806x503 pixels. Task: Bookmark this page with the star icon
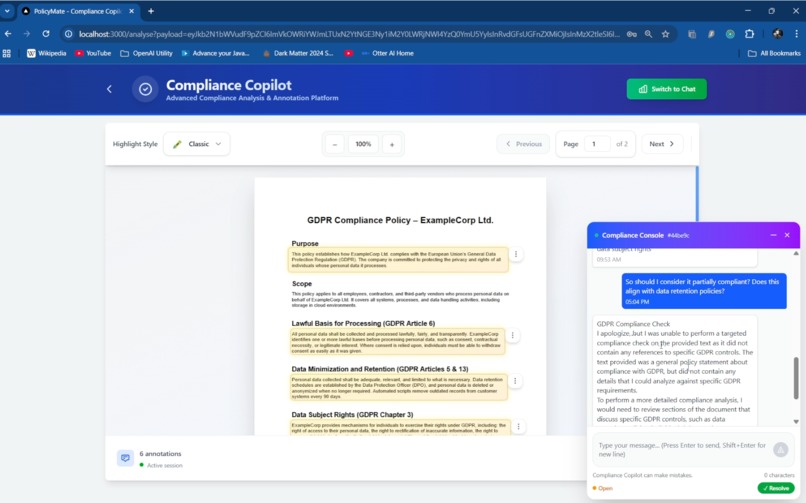pos(666,34)
